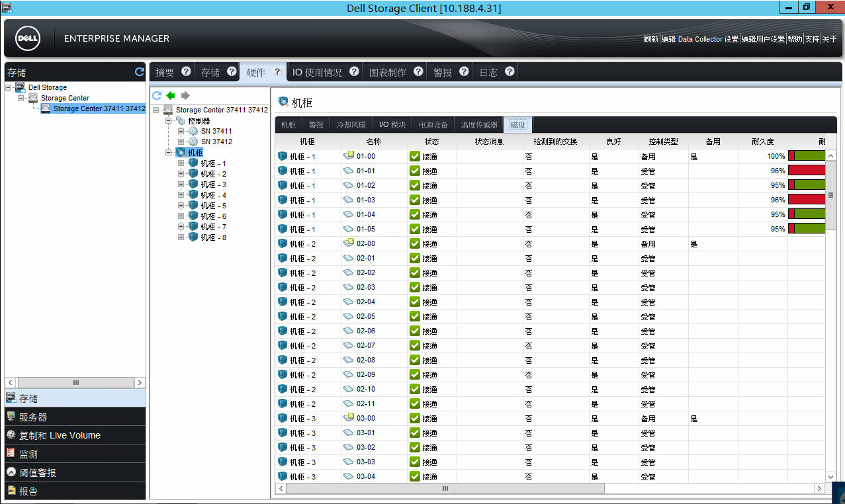Expand SN 37412 controller node
The image size is (845, 504).
(x=181, y=142)
